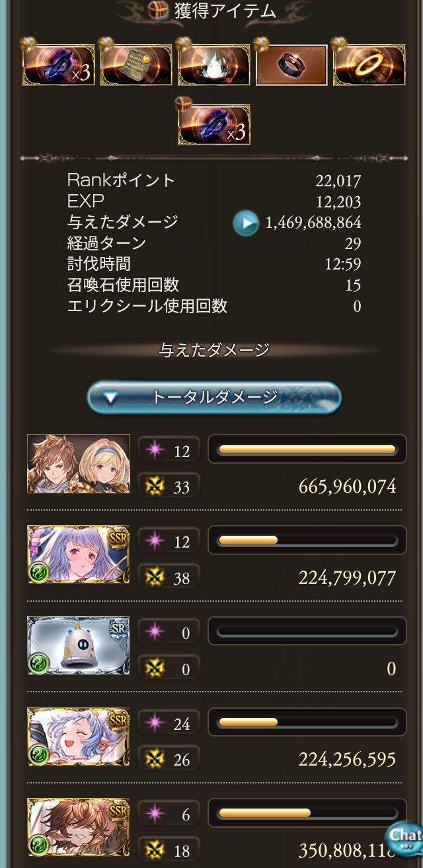423x868 pixels.
Task: Click the blue play button beside damage dealt
Action: pyautogui.click(x=245, y=223)
